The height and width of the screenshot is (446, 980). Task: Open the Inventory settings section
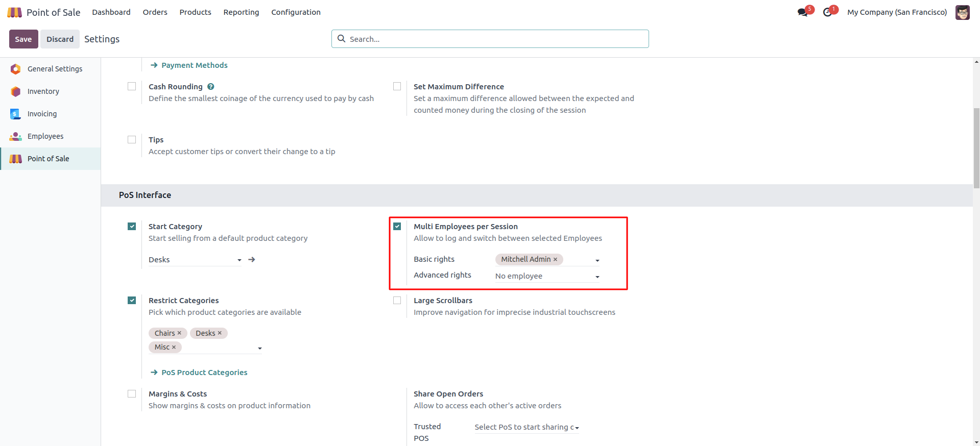pyautogui.click(x=43, y=91)
